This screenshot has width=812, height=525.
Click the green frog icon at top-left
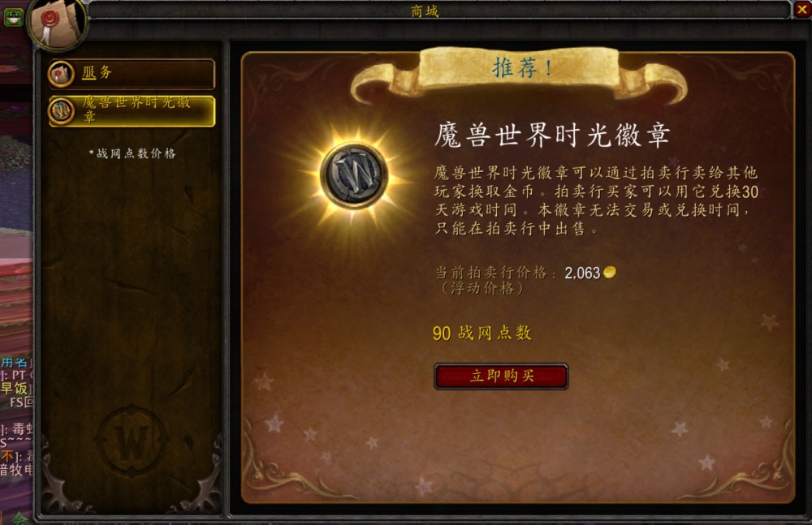(13, 17)
